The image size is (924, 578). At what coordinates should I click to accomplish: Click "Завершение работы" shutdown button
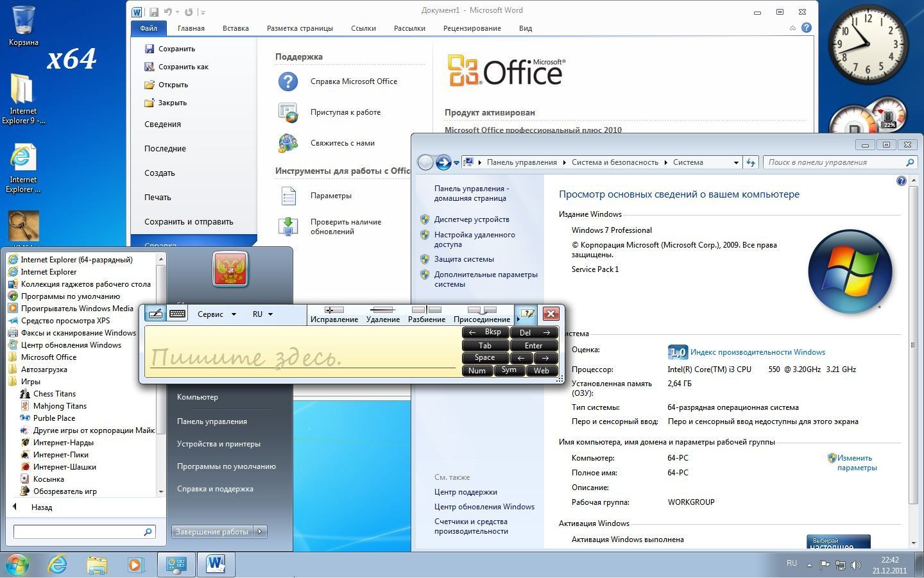coord(212,531)
